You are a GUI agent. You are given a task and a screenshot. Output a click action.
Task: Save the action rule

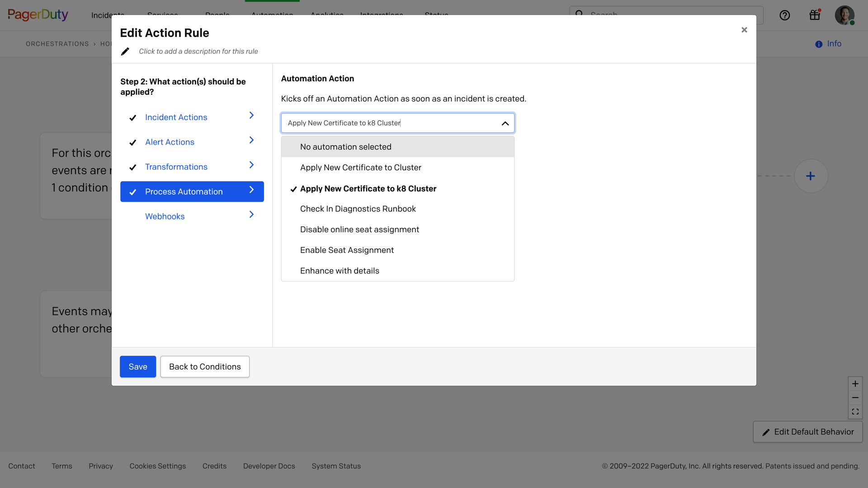pyautogui.click(x=137, y=366)
